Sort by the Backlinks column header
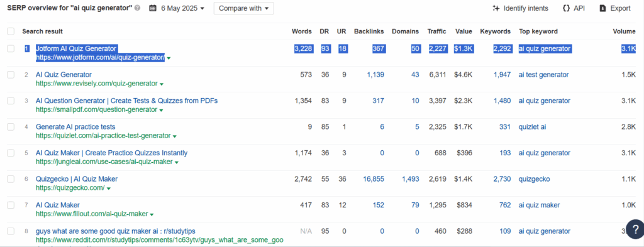This screenshot has width=644, height=247. [x=369, y=31]
